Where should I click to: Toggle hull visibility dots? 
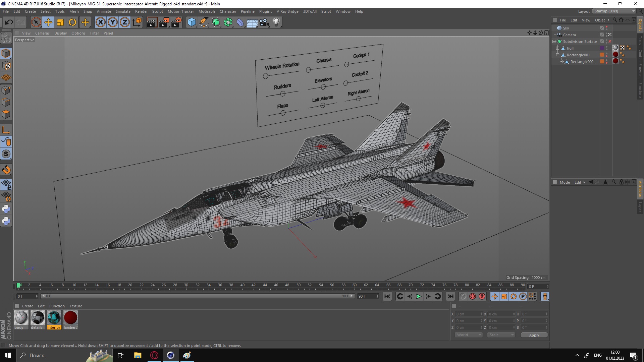tap(606, 48)
